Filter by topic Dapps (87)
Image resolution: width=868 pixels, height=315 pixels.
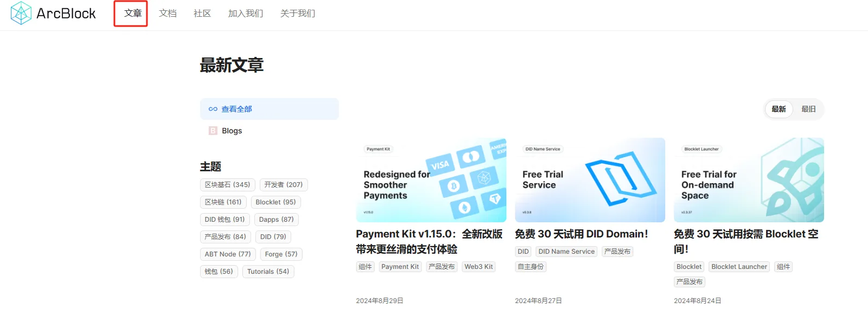tap(277, 220)
